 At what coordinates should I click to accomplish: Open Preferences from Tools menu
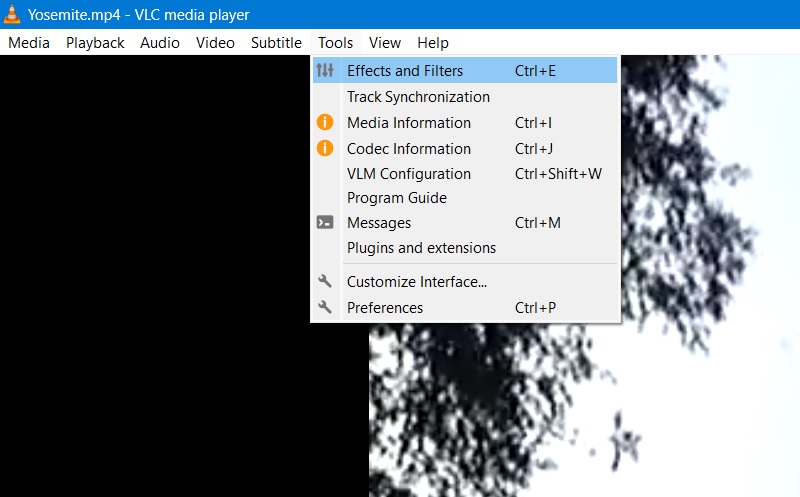[x=465, y=307]
